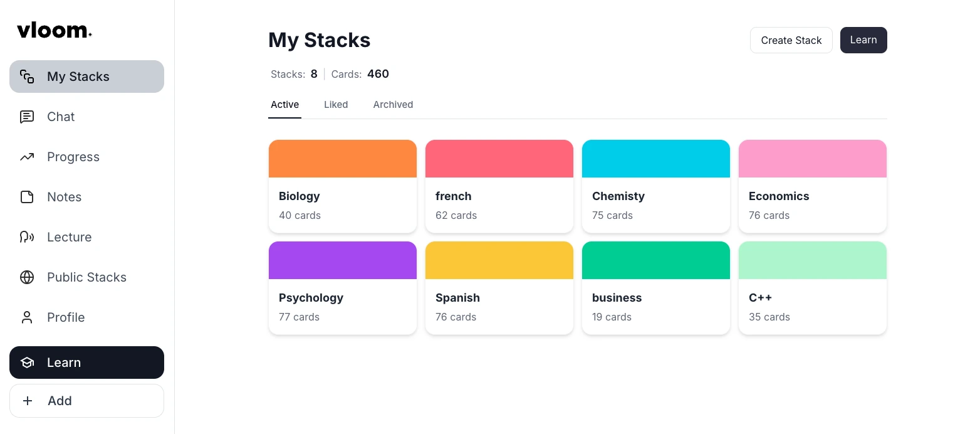The image size is (980, 434).
Task: Select the Lecture audio icon
Action: point(27,237)
